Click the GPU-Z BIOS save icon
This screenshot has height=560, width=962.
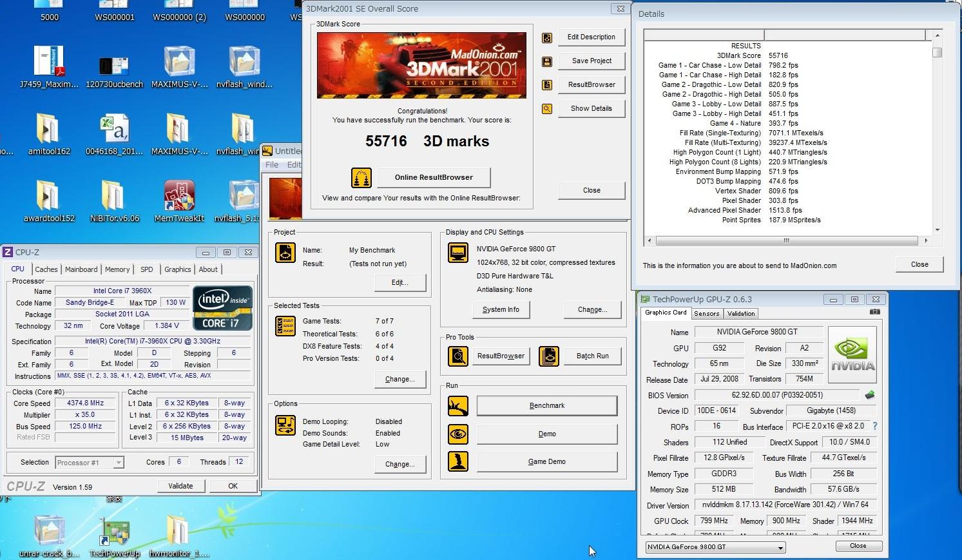point(870,395)
